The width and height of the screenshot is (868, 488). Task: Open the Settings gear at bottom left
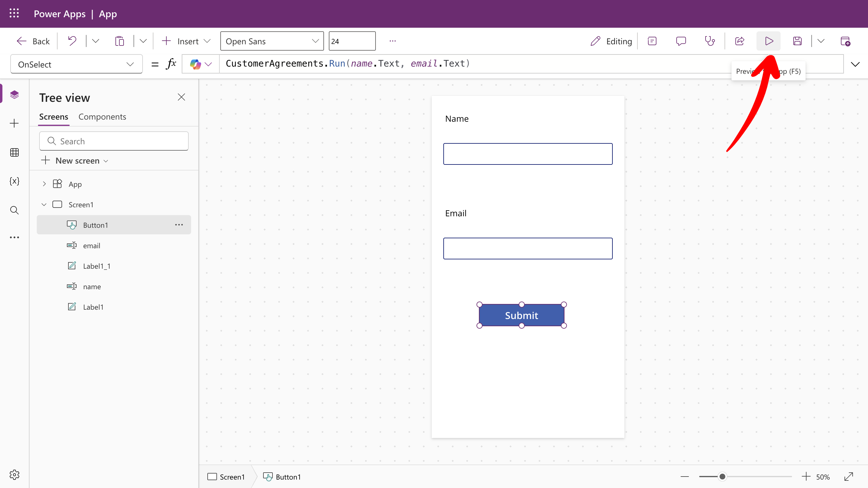[x=14, y=474]
